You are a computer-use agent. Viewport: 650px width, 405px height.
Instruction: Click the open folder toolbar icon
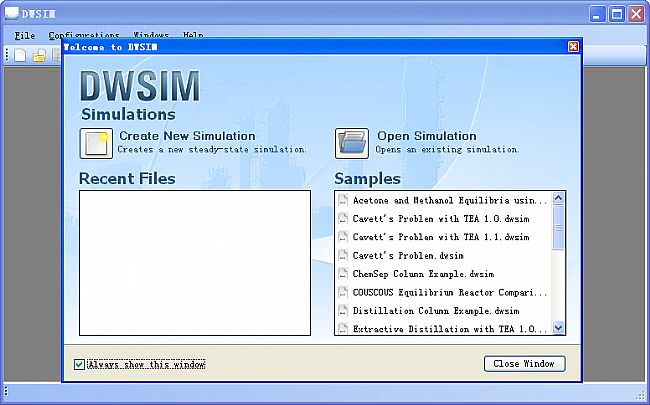point(39,55)
